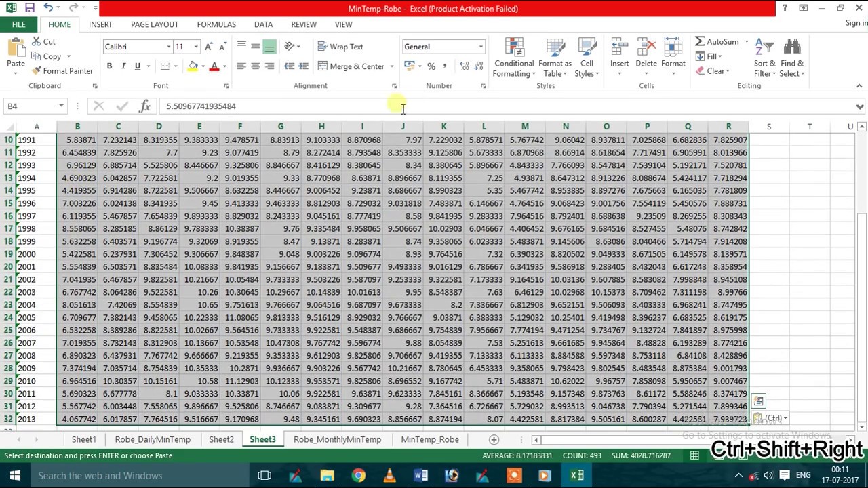Apply percent style
Viewport: 868px width, 488px height.
point(431,66)
